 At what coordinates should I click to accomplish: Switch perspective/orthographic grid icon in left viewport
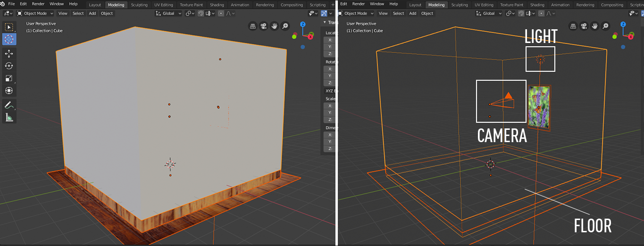[x=252, y=26]
